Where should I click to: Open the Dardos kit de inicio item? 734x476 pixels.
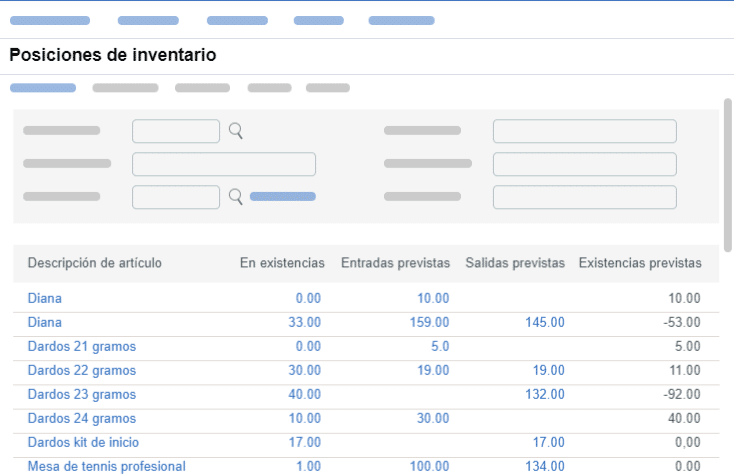click(x=83, y=442)
